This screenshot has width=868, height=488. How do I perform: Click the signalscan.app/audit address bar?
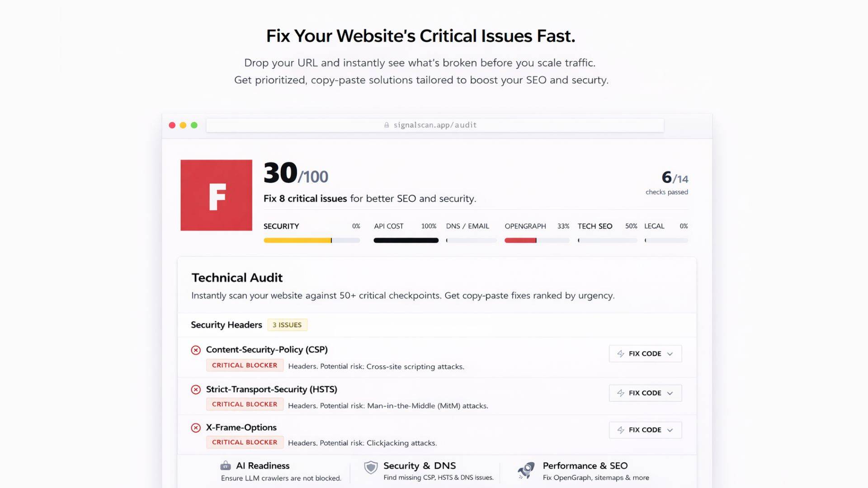click(435, 125)
